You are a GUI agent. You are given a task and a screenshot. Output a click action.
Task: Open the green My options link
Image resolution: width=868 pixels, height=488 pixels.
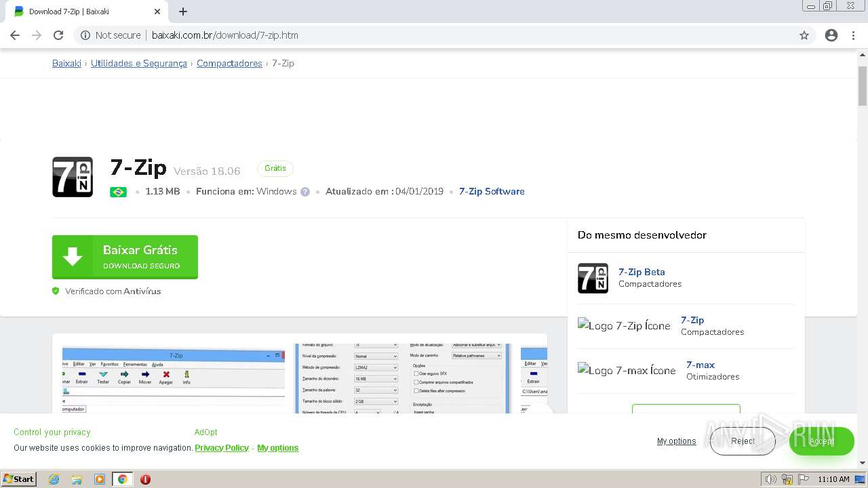278,448
